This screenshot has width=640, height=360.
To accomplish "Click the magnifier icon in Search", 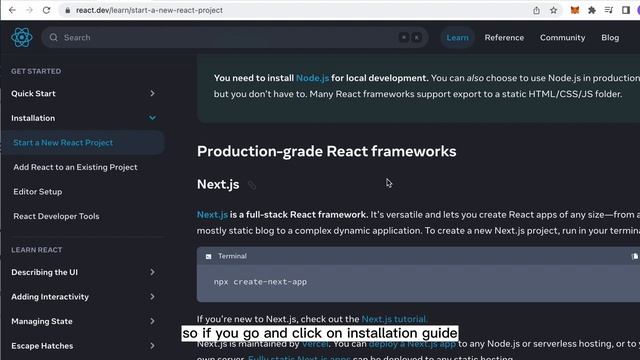I will coord(53,38).
